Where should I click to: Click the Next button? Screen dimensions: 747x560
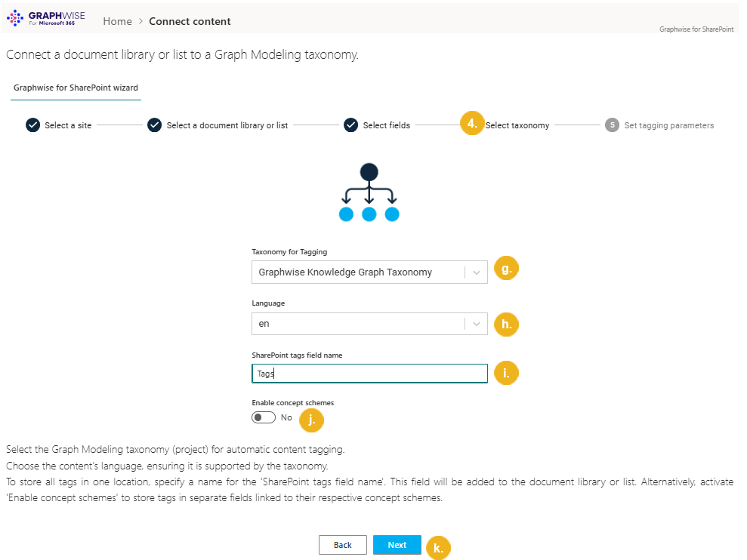coord(397,545)
